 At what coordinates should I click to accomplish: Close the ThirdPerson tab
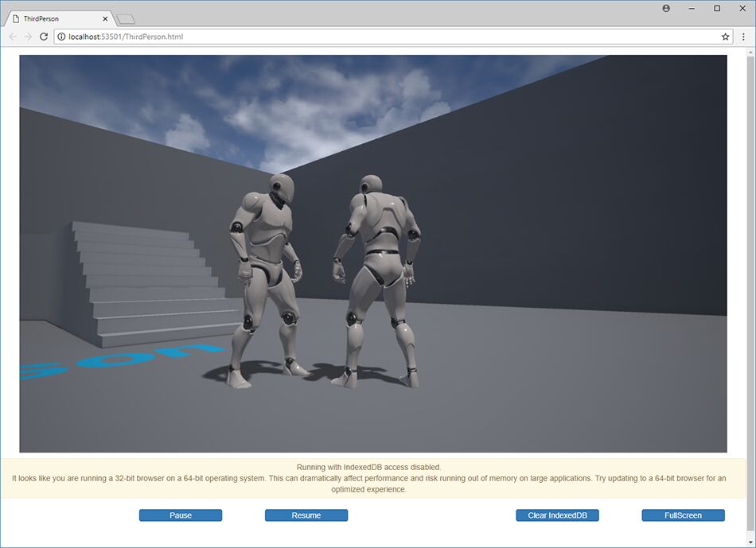[104, 18]
